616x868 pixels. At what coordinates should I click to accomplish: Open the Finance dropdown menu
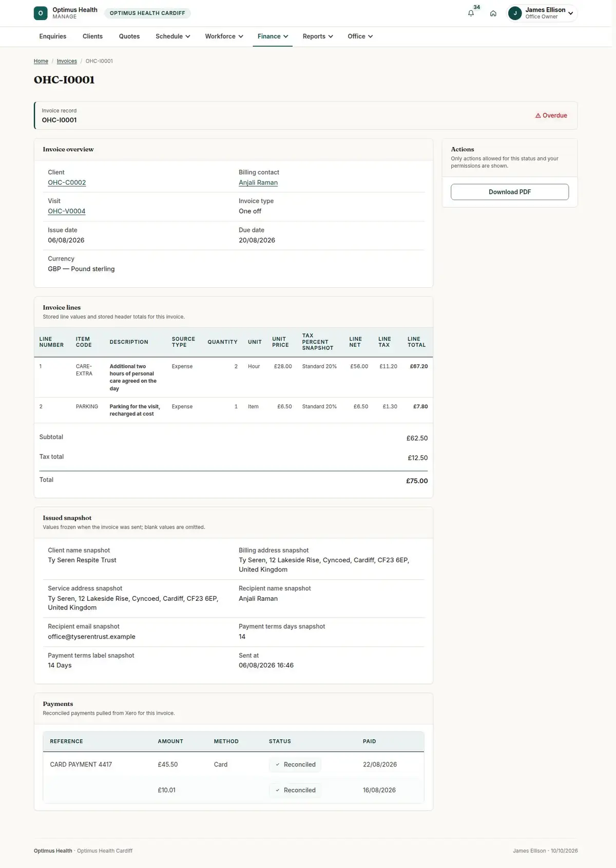click(x=273, y=36)
